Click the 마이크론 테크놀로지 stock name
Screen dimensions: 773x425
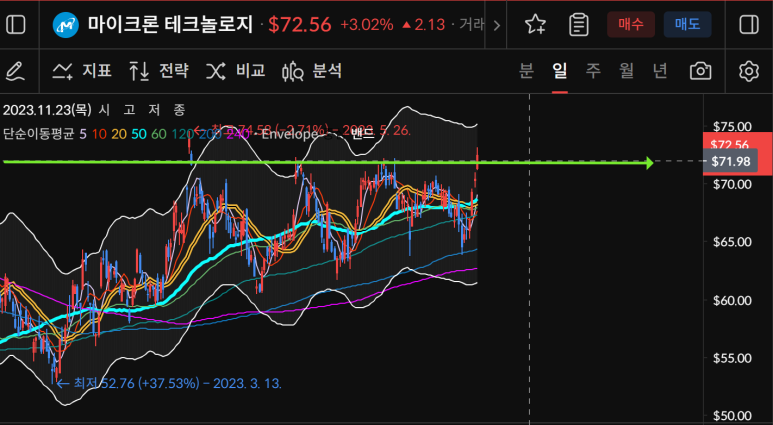[171, 25]
